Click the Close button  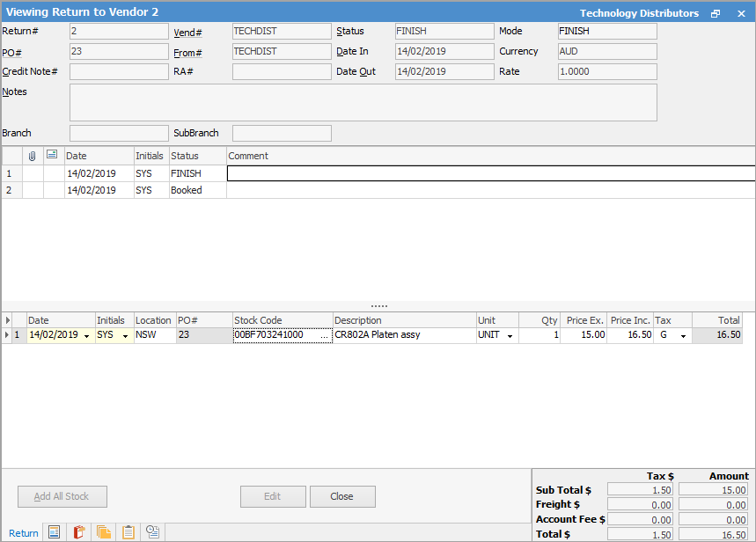click(x=342, y=496)
